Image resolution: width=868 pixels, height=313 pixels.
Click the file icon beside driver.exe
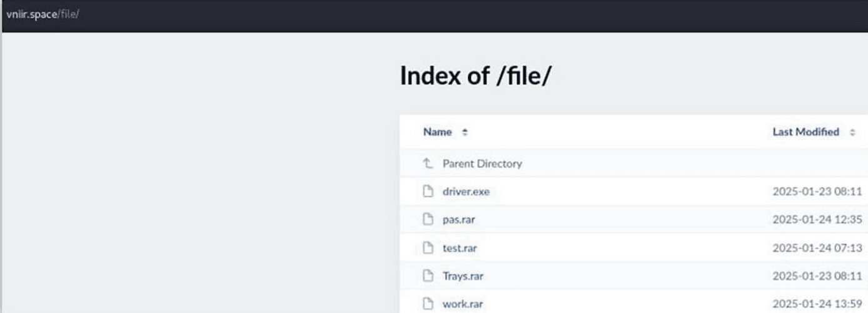428,192
